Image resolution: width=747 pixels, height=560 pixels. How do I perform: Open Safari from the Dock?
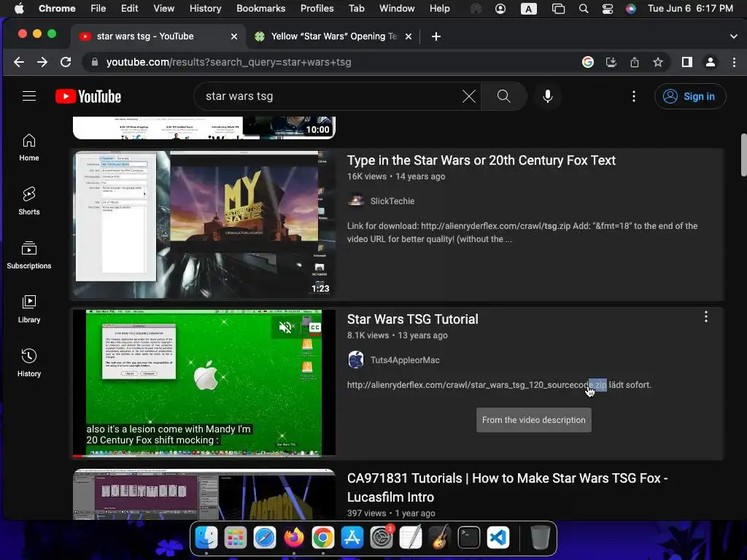265,537
